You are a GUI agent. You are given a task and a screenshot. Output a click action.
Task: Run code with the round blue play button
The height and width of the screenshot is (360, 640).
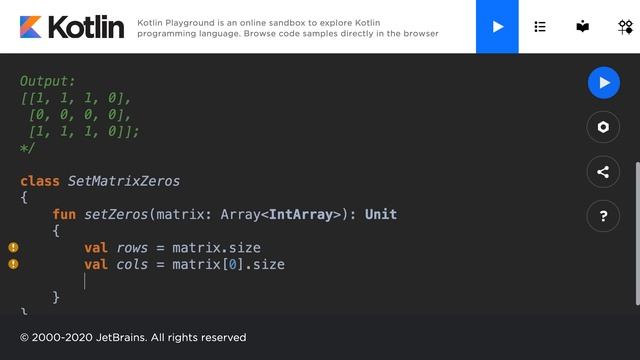(x=604, y=83)
